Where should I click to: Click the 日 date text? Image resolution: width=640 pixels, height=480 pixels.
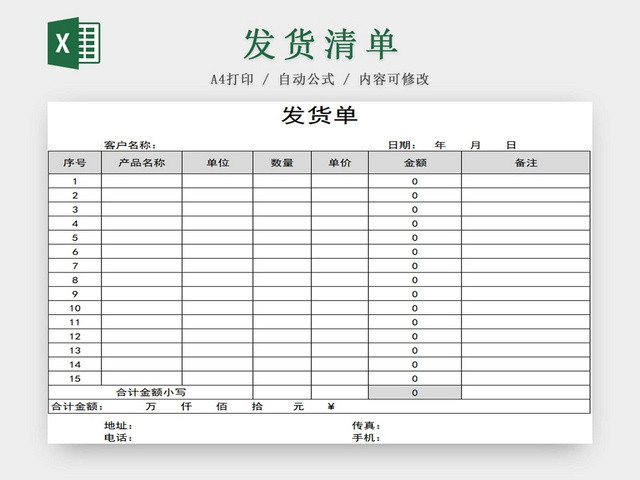coord(511,145)
